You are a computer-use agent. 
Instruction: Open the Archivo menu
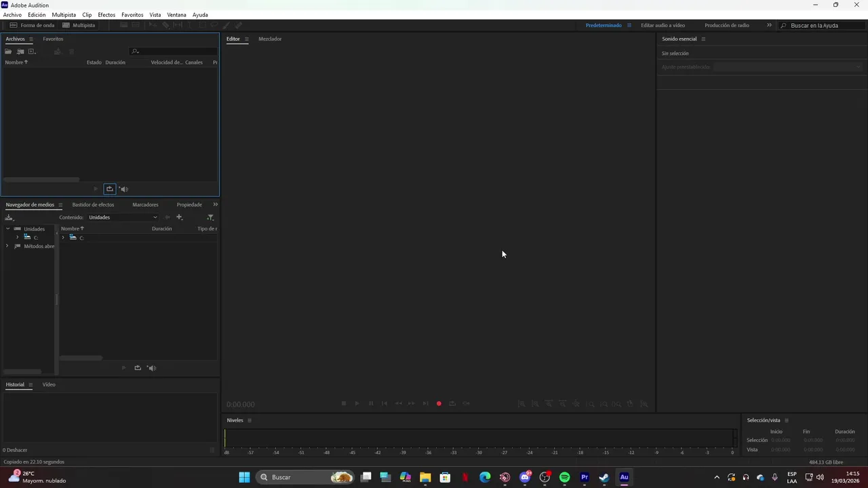pyautogui.click(x=12, y=14)
